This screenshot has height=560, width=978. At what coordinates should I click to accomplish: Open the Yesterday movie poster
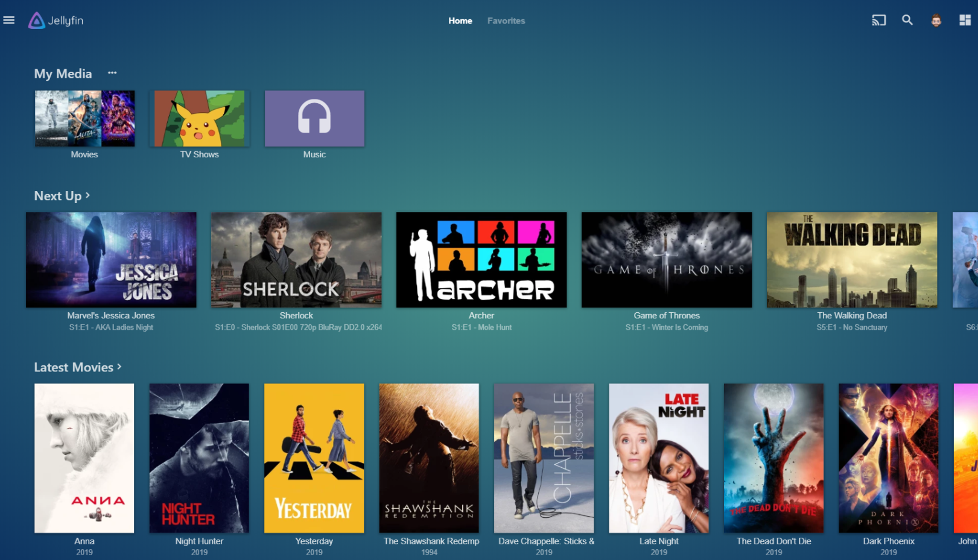pos(314,458)
